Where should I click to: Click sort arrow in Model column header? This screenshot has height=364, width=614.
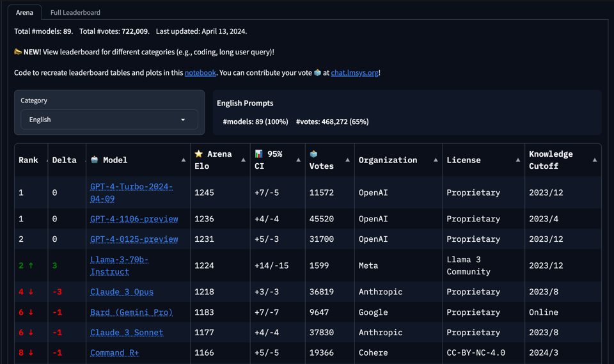[x=184, y=160]
